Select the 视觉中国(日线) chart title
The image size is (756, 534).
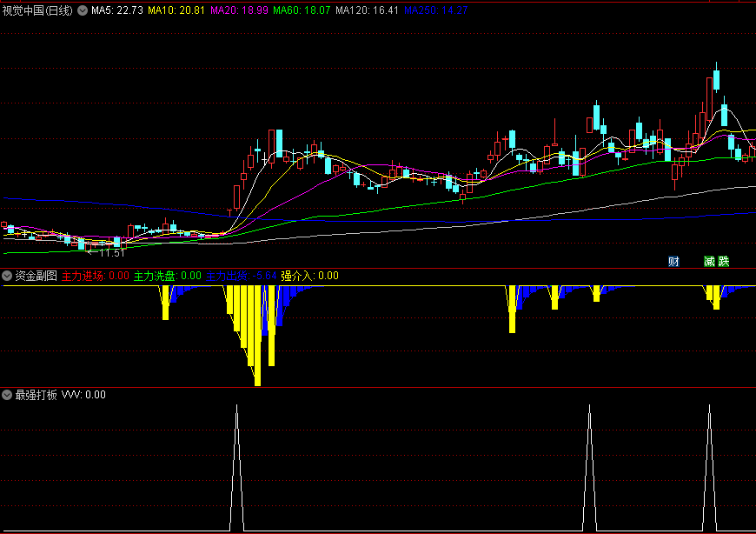point(37,10)
